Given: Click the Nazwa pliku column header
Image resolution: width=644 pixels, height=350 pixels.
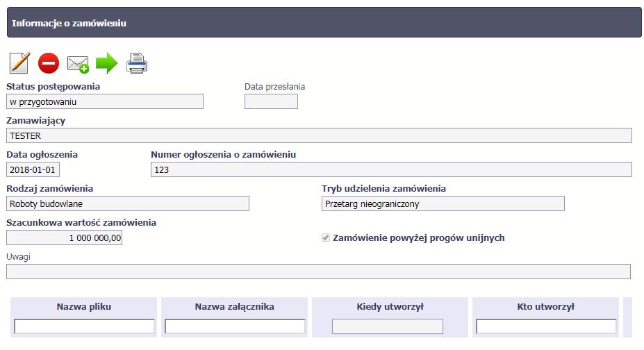Looking at the screenshot, I should [x=84, y=306].
